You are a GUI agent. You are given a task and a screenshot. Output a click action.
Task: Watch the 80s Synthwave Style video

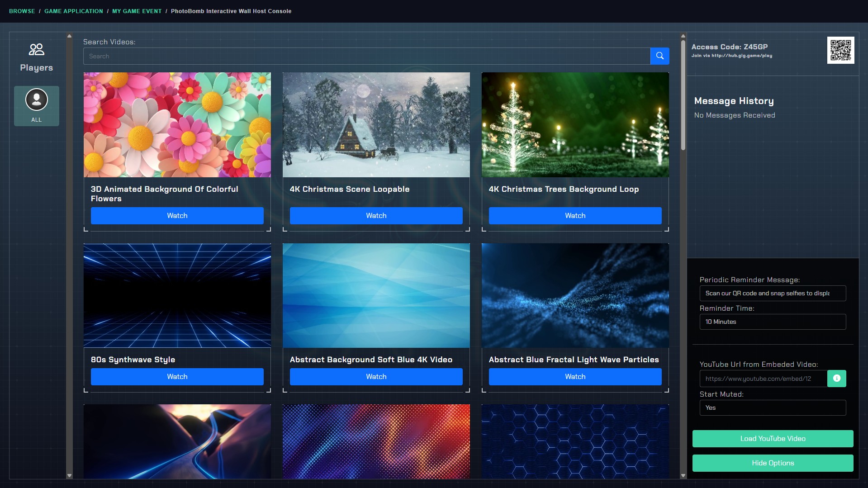coord(177,377)
